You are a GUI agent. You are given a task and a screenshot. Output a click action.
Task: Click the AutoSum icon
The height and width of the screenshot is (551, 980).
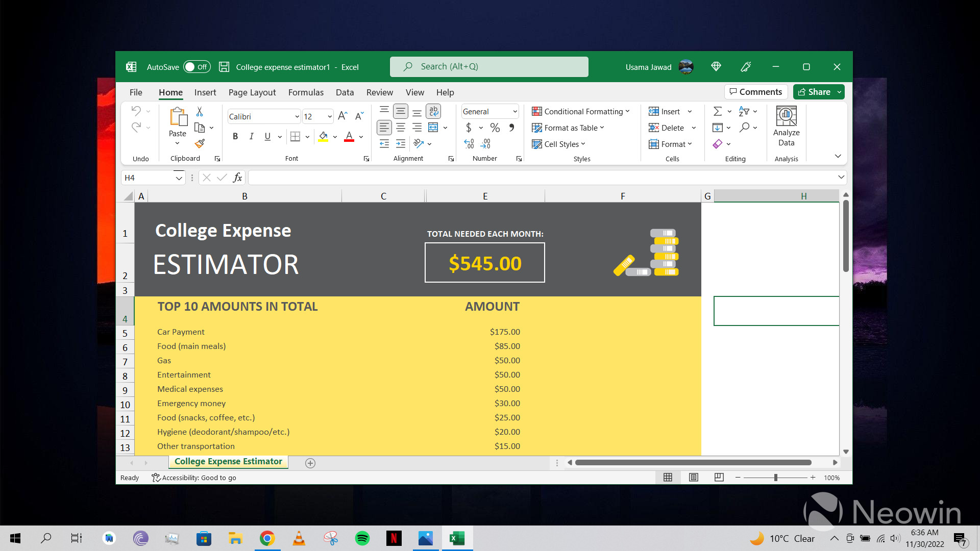[x=717, y=111]
